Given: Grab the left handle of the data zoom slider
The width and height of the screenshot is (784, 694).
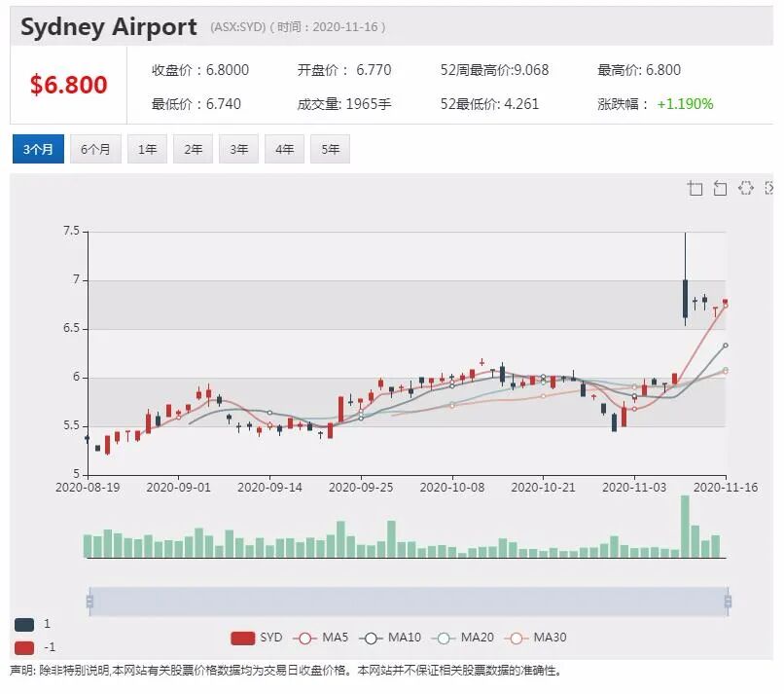Looking at the screenshot, I should 90,601.
